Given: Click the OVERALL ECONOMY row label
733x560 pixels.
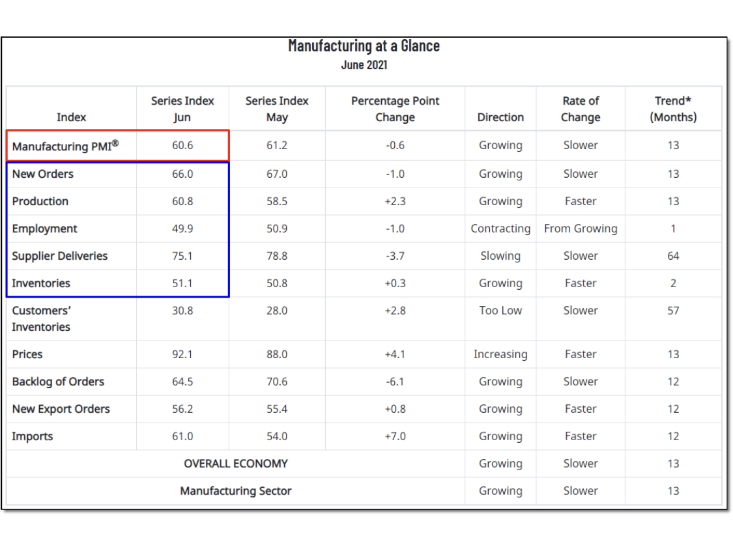Looking at the screenshot, I should pos(236,464).
